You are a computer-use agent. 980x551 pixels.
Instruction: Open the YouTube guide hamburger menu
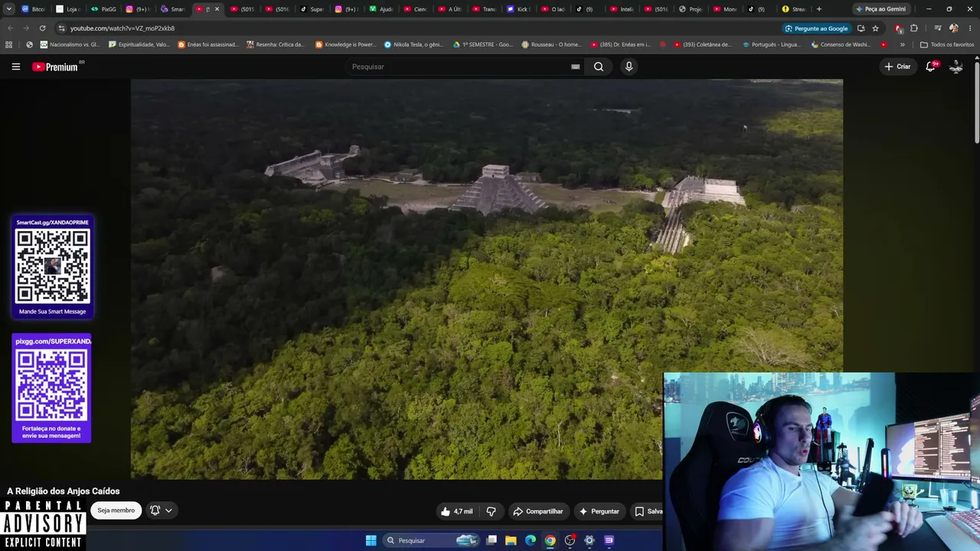pyautogui.click(x=15, y=67)
